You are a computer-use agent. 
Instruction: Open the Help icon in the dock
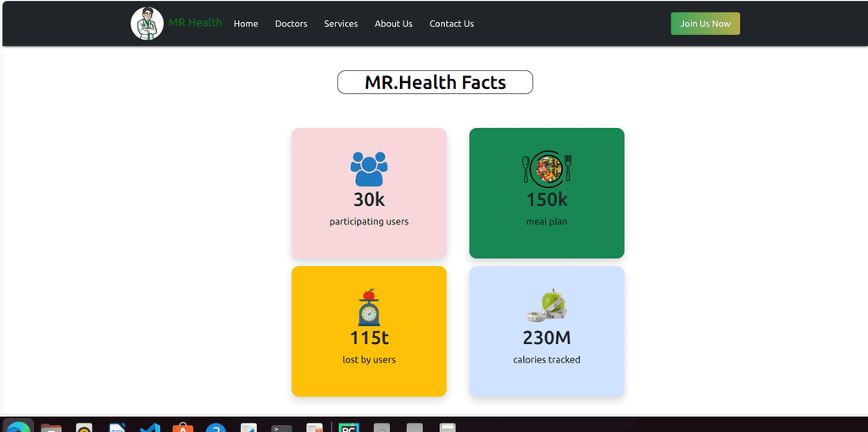coord(215,428)
